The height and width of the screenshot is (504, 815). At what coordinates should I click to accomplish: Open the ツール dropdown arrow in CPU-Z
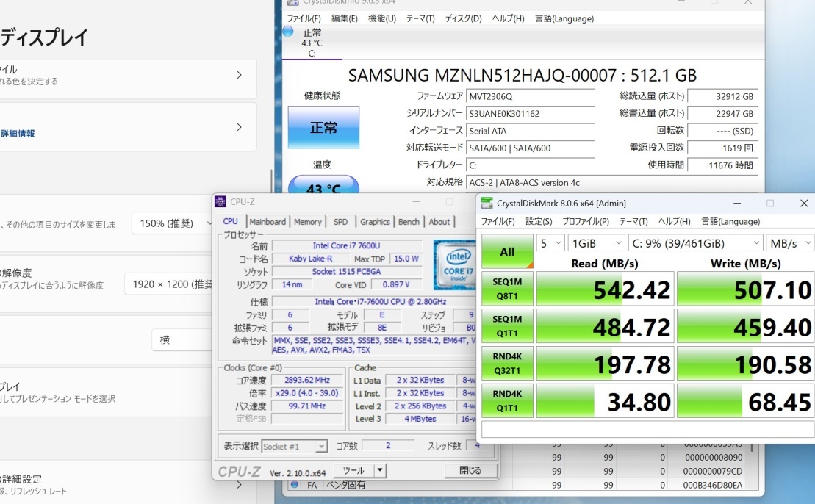[x=380, y=470]
